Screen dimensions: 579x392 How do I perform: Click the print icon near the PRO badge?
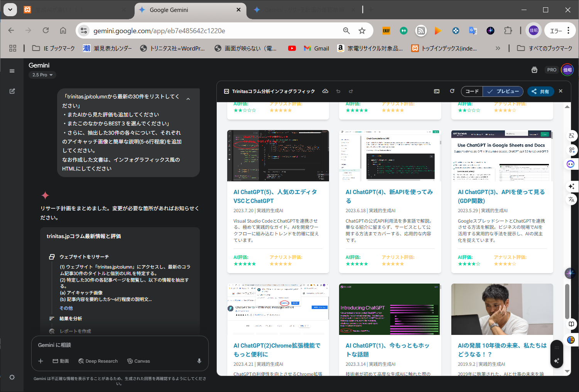pyautogui.click(x=534, y=70)
